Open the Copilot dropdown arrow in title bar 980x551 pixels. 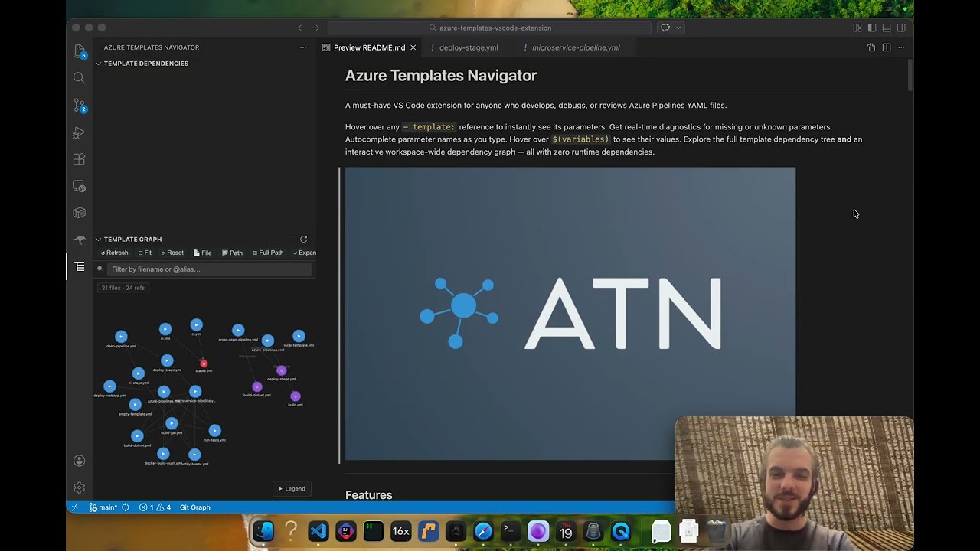[x=678, y=28]
